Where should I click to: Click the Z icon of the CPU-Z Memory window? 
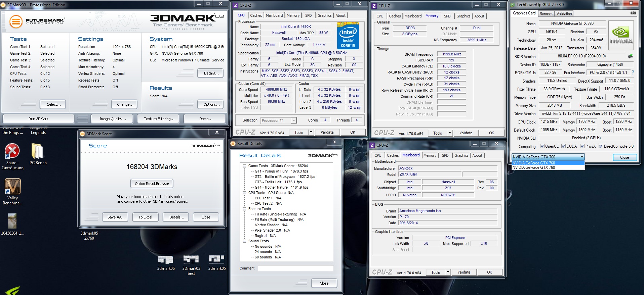click(374, 6)
